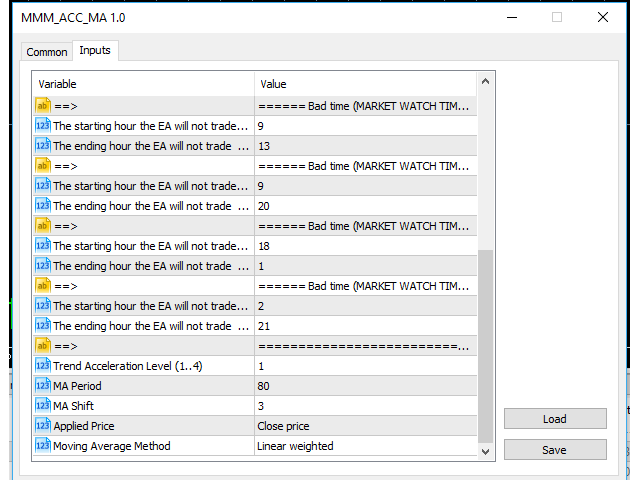Click the icon beside MA Shift

[43, 406]
